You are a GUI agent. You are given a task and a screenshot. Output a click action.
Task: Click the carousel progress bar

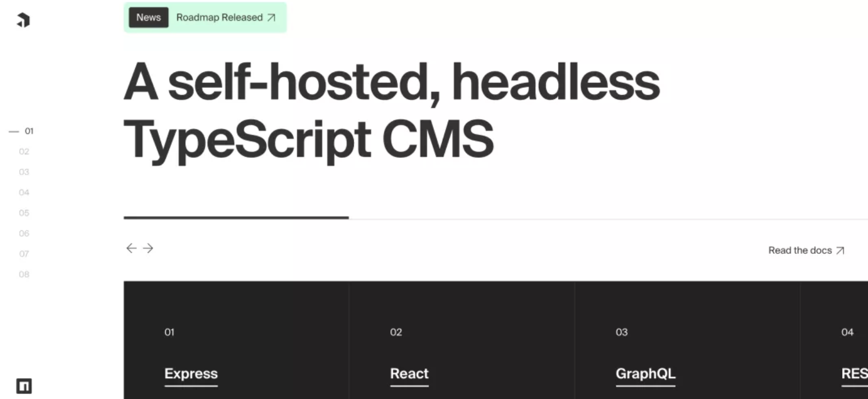tap(236, 217)
